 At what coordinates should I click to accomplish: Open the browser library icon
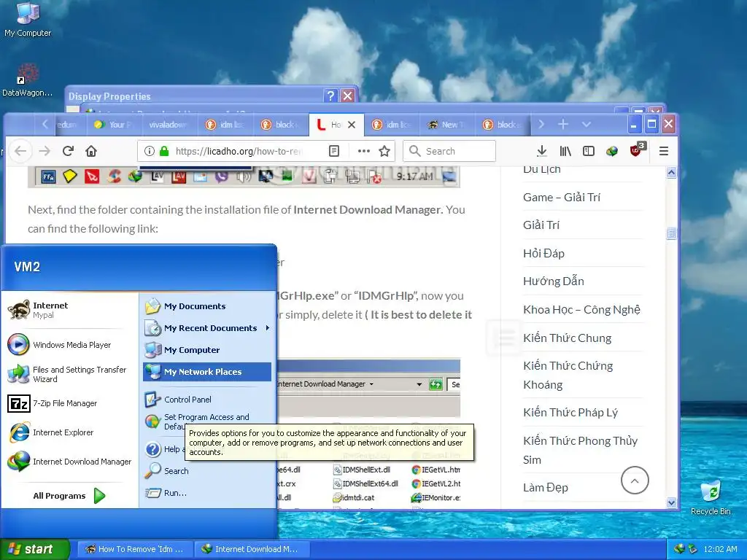click(x=565, y=151)
